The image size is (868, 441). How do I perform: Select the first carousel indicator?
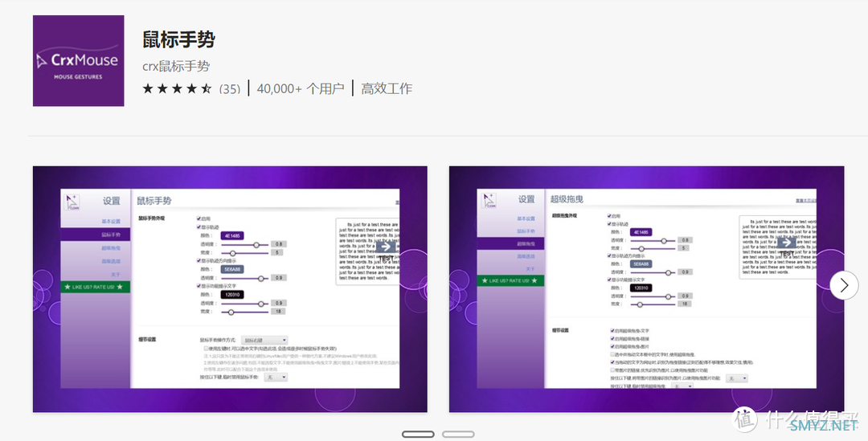pyautogui.click(x=418, y=435)
